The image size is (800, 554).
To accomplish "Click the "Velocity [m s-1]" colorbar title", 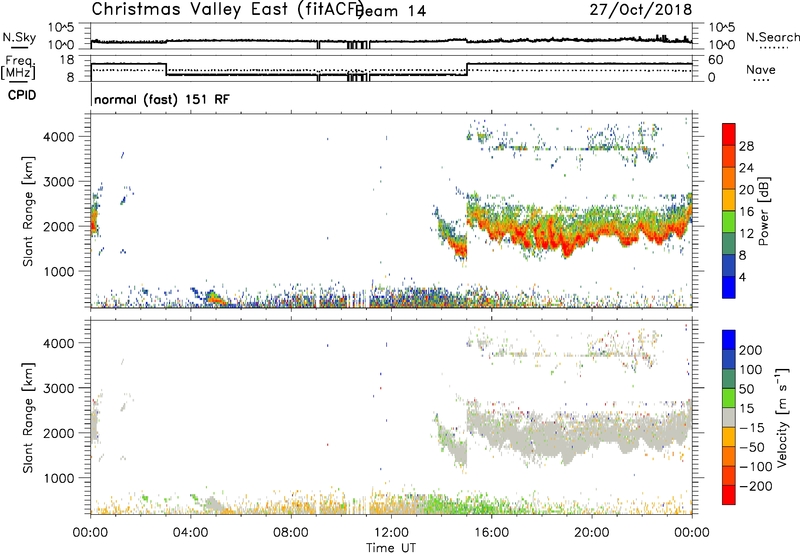I will (781, 417).
